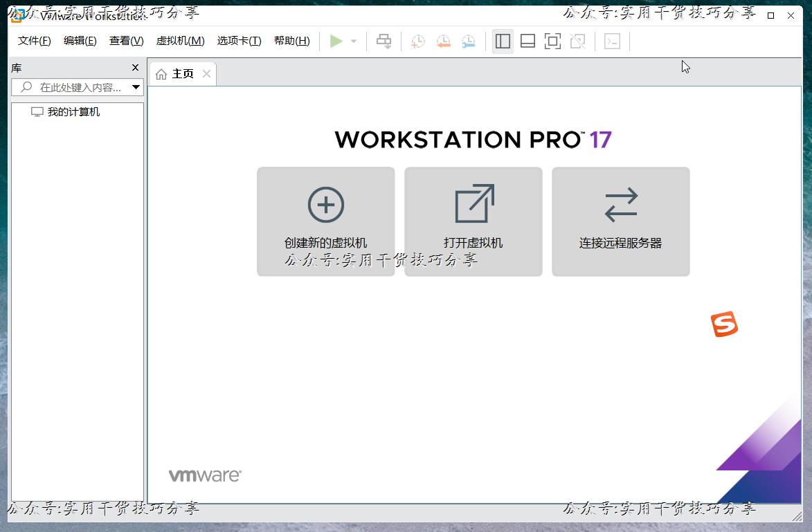The width and height of the screenshot is (812, 532).
Task: Expand the library search filter dropdown
Action: 136,87
